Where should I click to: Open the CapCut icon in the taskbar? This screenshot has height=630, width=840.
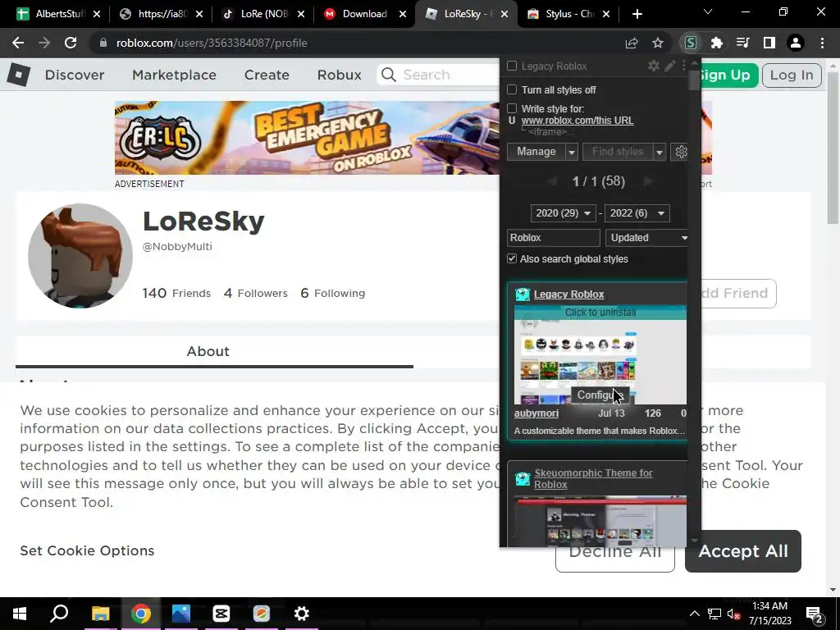221,614
